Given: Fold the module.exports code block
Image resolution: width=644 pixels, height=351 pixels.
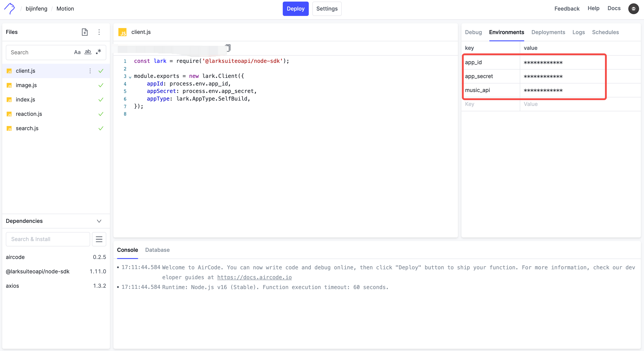Looking at the screenshot, I should point(130,77).
